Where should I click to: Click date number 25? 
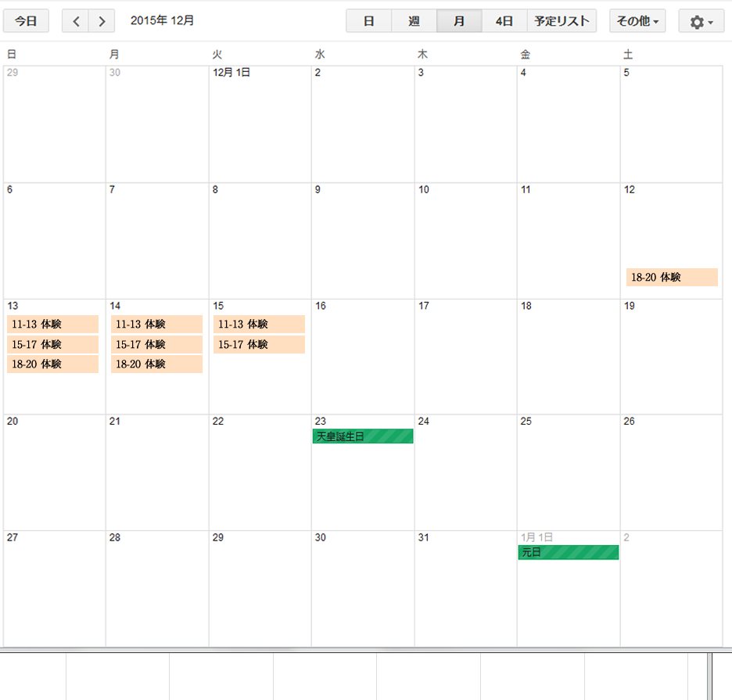526,422
